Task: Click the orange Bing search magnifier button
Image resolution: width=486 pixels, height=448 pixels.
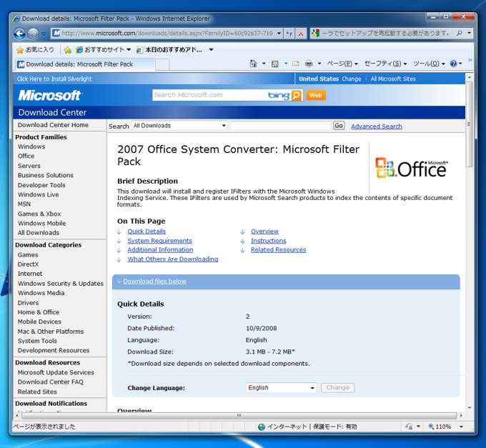Action: tap(297, 95)
